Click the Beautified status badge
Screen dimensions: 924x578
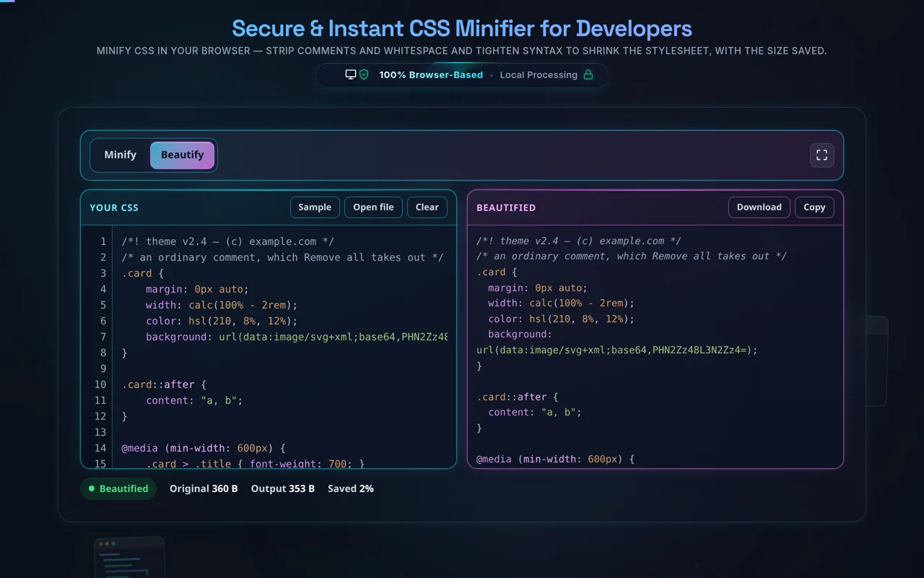tap(118, 488)
